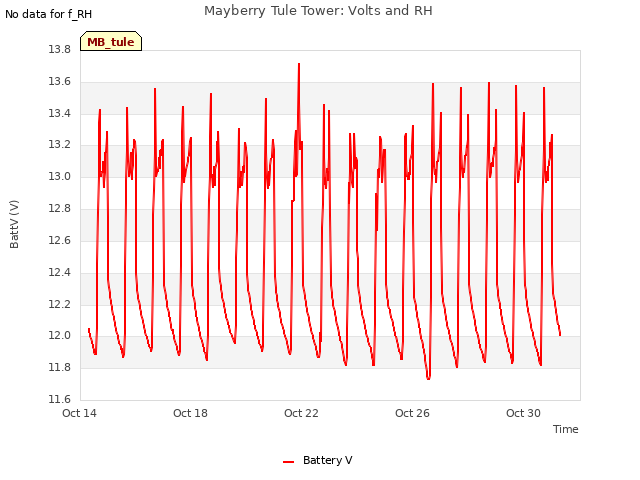
Task: Click the 13.0 y-axis tick label
Action: [x=60, y=177]
